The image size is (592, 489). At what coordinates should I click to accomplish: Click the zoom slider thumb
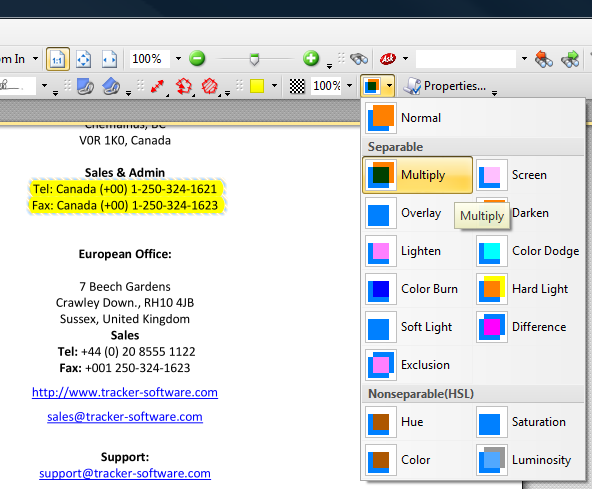(x=254, y=59)
